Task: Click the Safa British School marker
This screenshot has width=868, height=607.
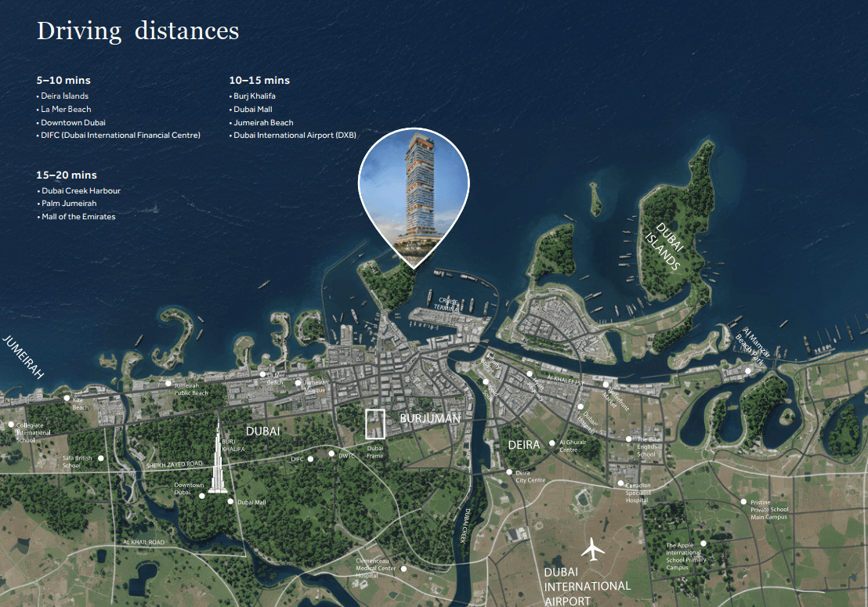Action: click(99, 457)
